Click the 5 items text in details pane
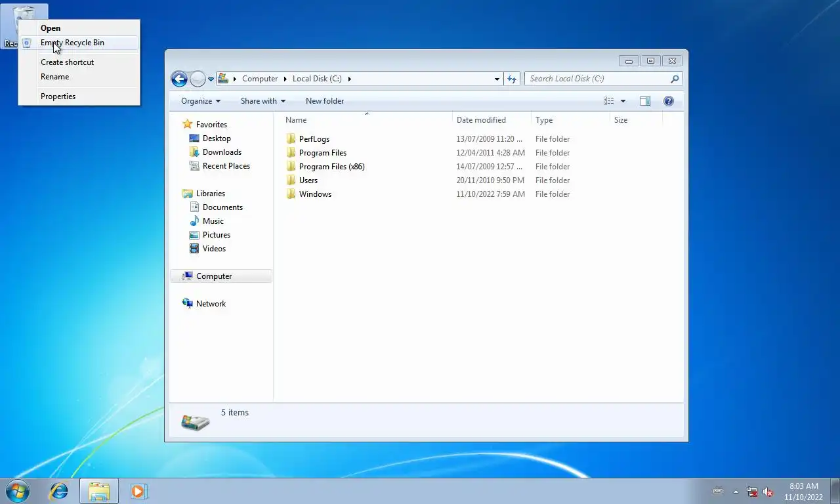Image resolution: width=840 pixels, height=504 pixels. (x=235, y=413)
